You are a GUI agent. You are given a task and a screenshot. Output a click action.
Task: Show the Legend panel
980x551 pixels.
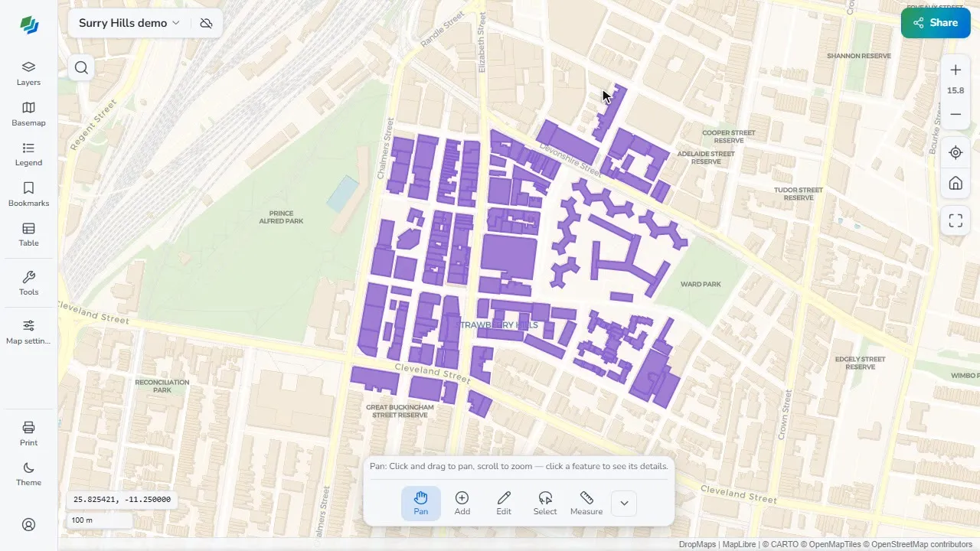(28, 154)
